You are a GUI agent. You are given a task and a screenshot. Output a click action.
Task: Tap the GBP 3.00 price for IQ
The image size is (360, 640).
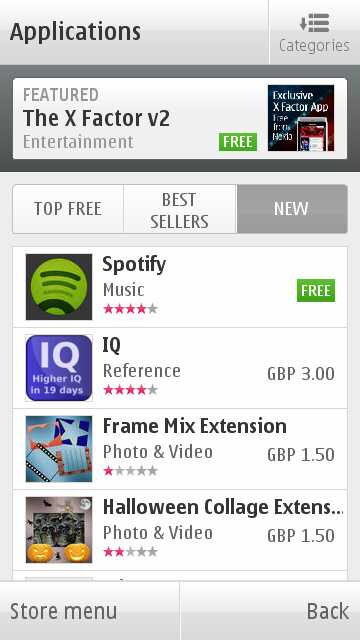click(301, 374)
